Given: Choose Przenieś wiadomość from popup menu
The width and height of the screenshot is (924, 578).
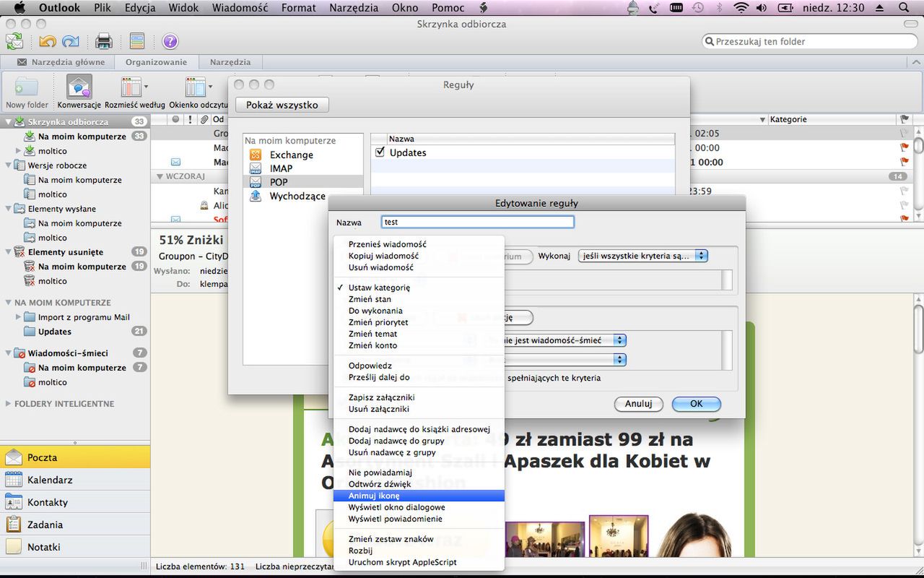Looking at the screenshot, I should point(419,244).
